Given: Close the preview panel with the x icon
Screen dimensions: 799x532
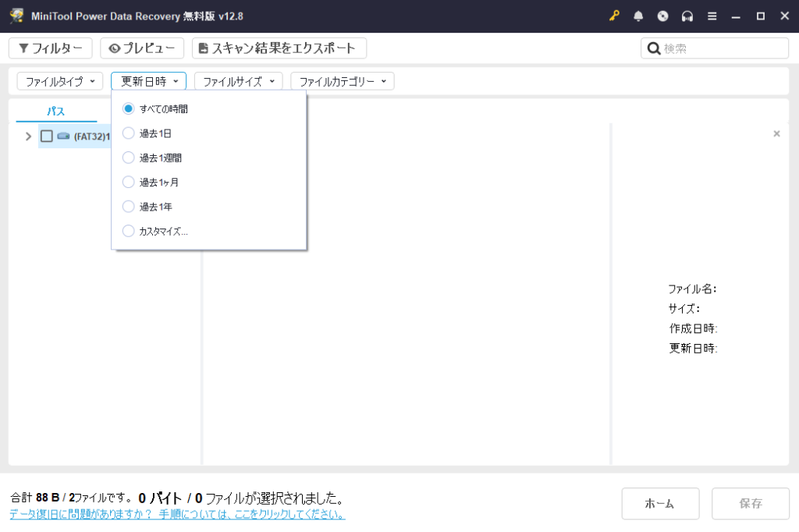Looking at the screenshot, I should (776, 134).
